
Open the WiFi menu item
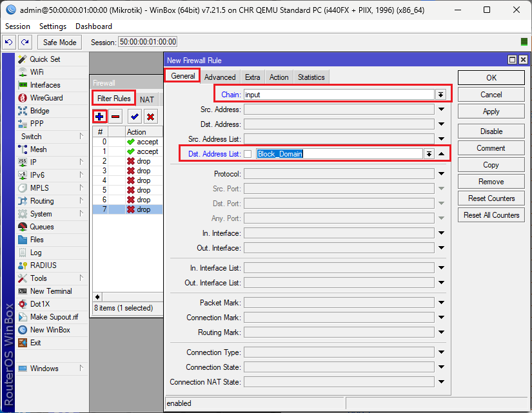(37, 72)
